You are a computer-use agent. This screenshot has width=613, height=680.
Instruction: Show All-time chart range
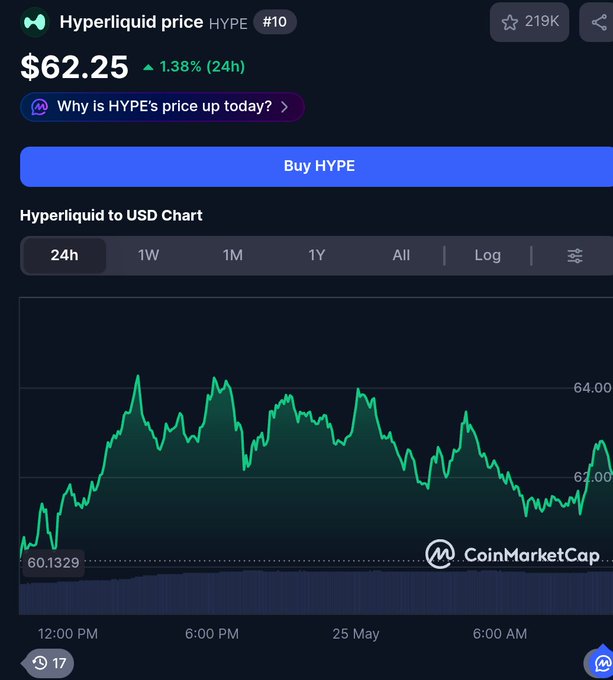(401, 255)
